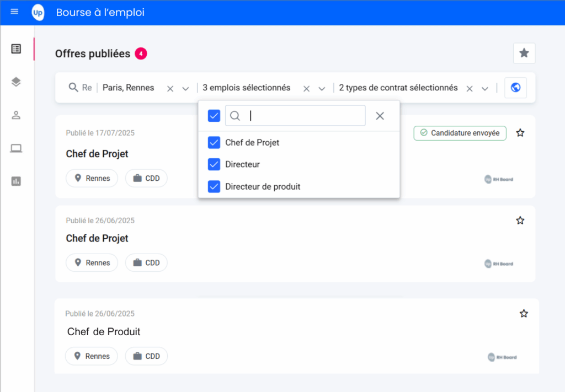
Task: Collapse the 3 emplois sélectionnés dropdown
Action: pyautogui.click(x=322, y=89)
